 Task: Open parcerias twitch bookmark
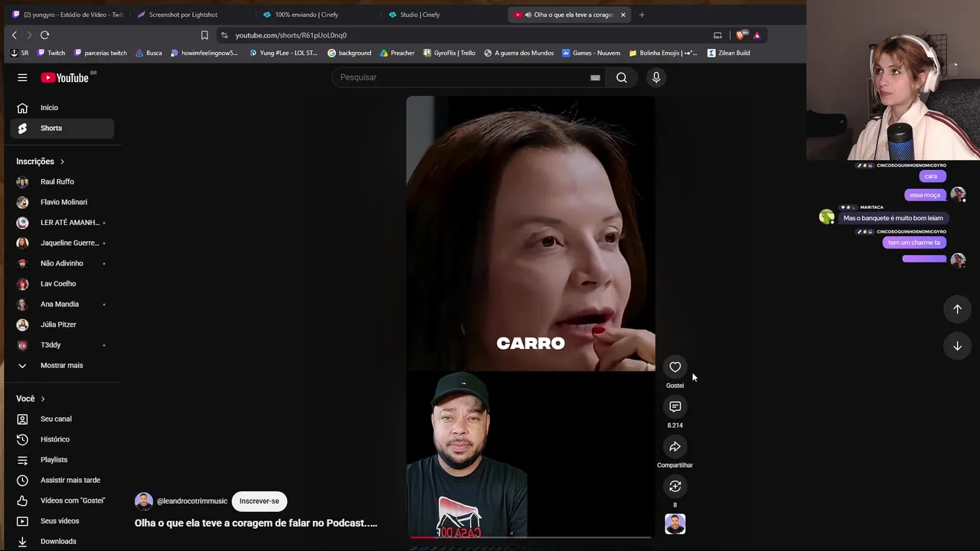pyautogui.click(x=100, y=54)
